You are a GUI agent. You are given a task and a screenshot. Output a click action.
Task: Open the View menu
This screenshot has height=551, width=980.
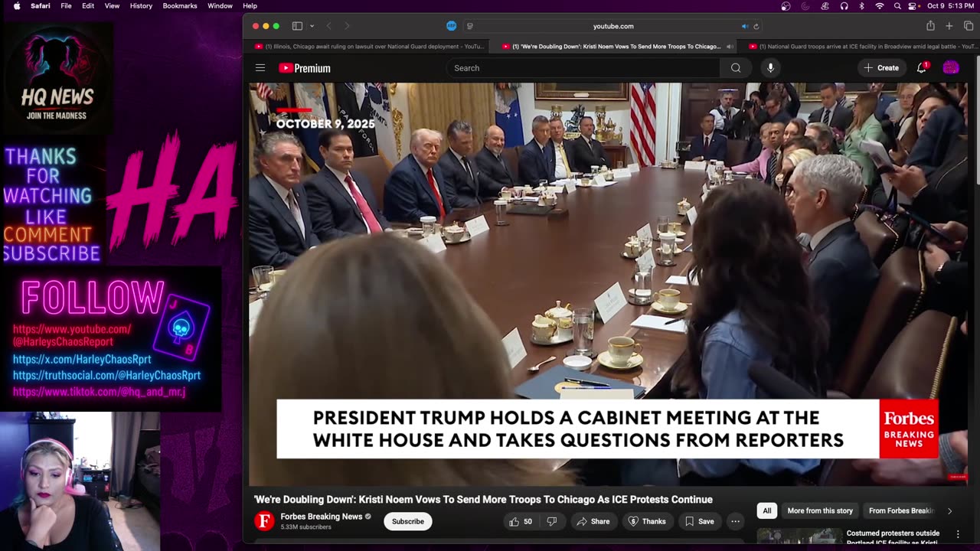tap(112, 6)
